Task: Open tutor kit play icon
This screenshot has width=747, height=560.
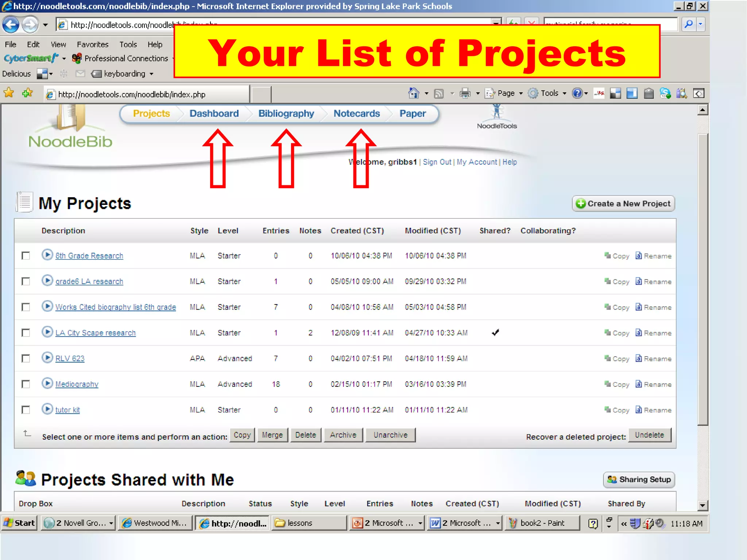Action: [x=47, y=409]
